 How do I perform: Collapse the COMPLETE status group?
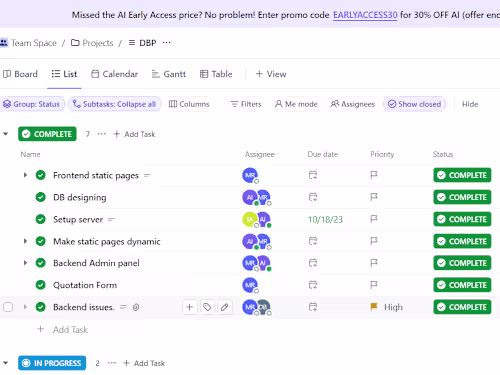(x=6, y=134)
